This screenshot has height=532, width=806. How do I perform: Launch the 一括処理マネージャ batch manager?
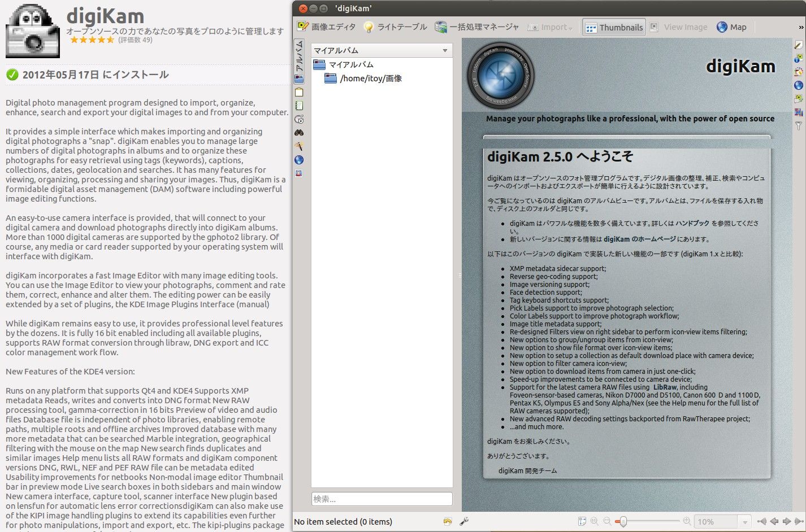pos(476,27)
